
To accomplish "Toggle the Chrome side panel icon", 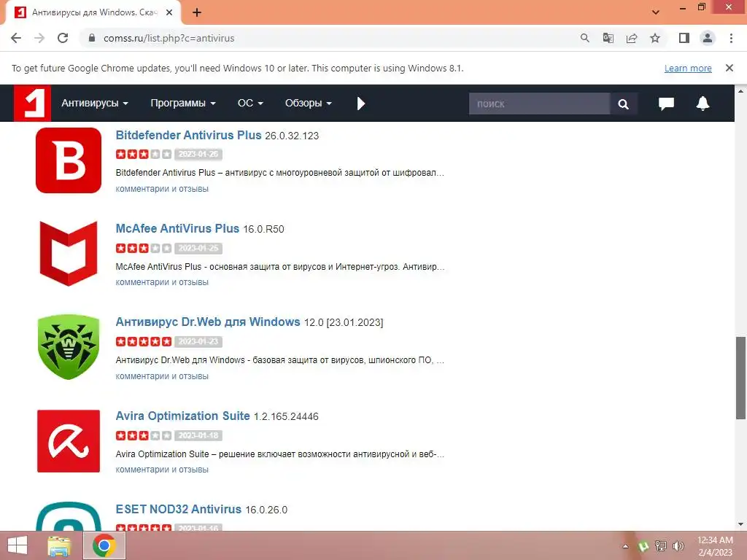I will pyautogui.click(x=684, y=38).
